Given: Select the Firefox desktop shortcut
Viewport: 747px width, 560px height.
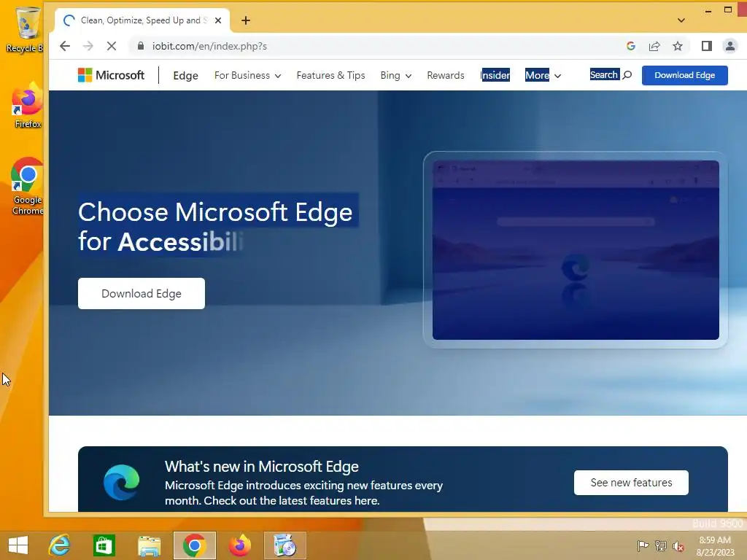Looking at the screenshot, I should [28, 106].
